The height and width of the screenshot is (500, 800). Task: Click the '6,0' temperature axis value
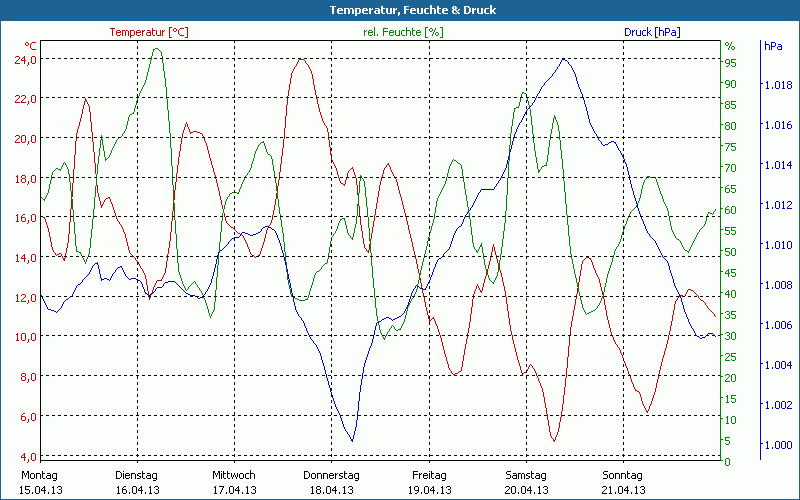tap(29, 417)
